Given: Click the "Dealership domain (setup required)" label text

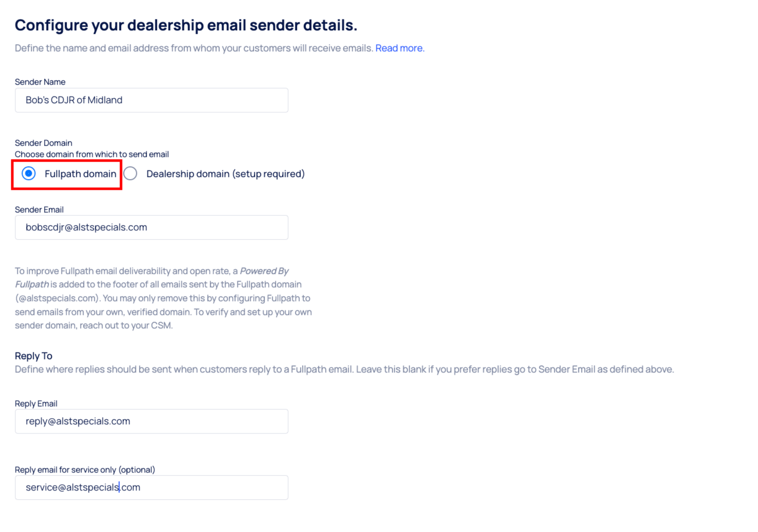Looking at the screenshot, I should click(x=225, y=174).
